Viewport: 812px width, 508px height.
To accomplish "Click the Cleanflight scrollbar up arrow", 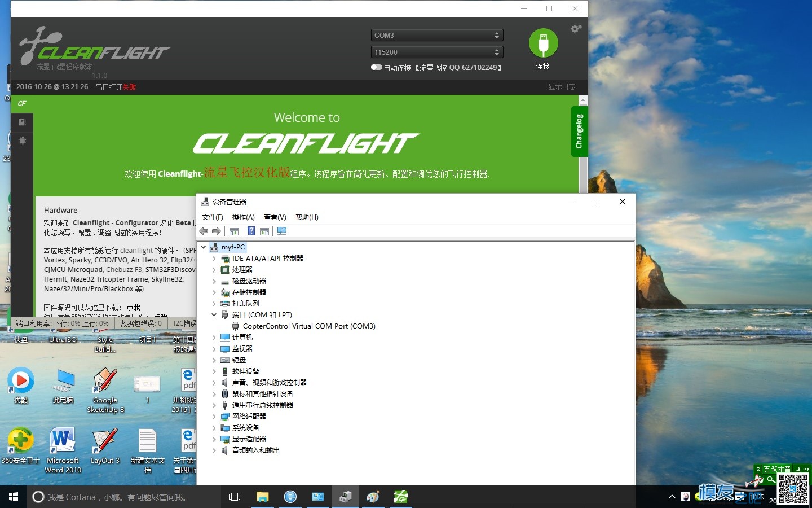I will click(x=583, y=100).
